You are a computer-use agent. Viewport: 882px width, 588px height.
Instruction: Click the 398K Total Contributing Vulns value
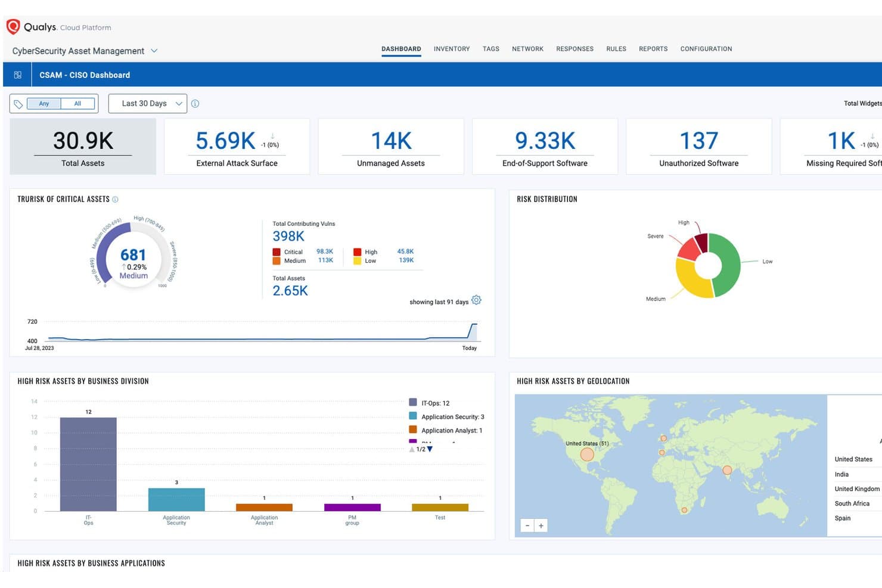(288, 237)
